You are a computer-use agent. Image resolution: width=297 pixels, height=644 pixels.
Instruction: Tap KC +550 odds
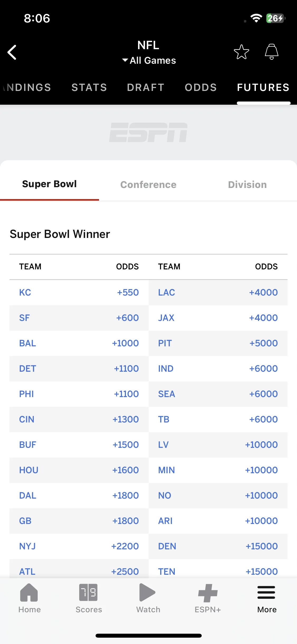coord(128,292)
